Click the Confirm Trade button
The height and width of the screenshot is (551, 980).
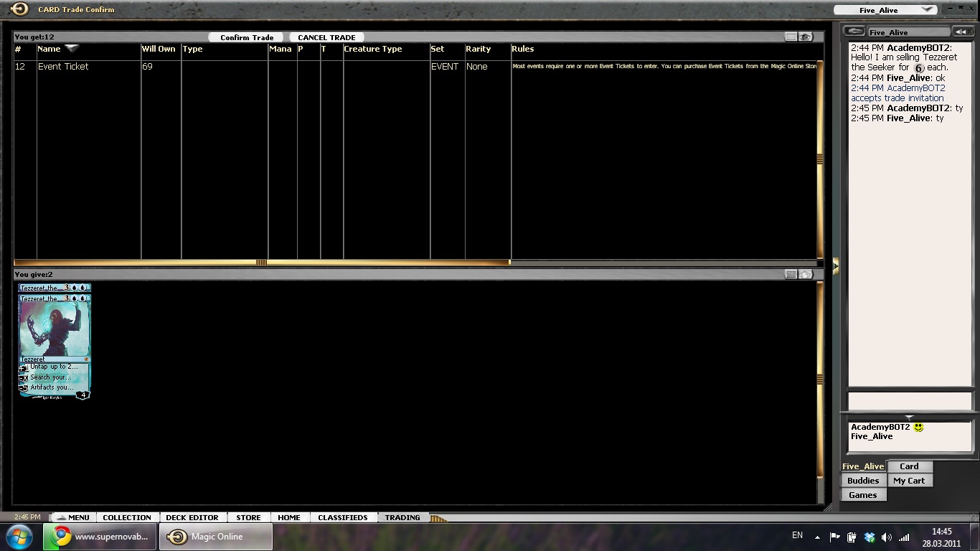click(x=246, y=37)
